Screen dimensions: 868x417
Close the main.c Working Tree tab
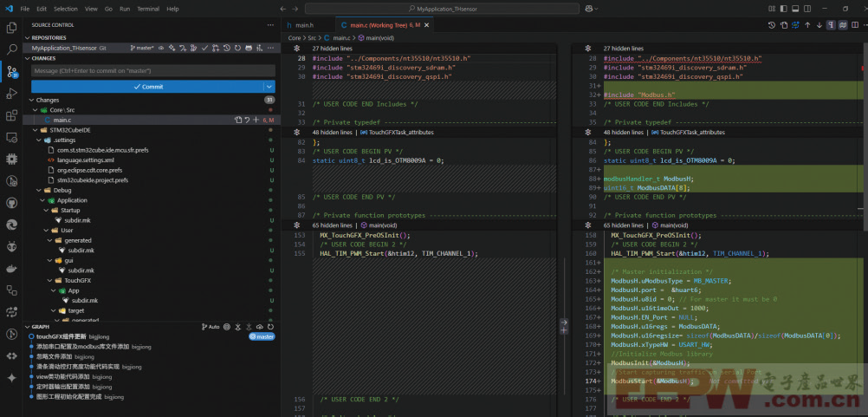click(x=427, y=25)
